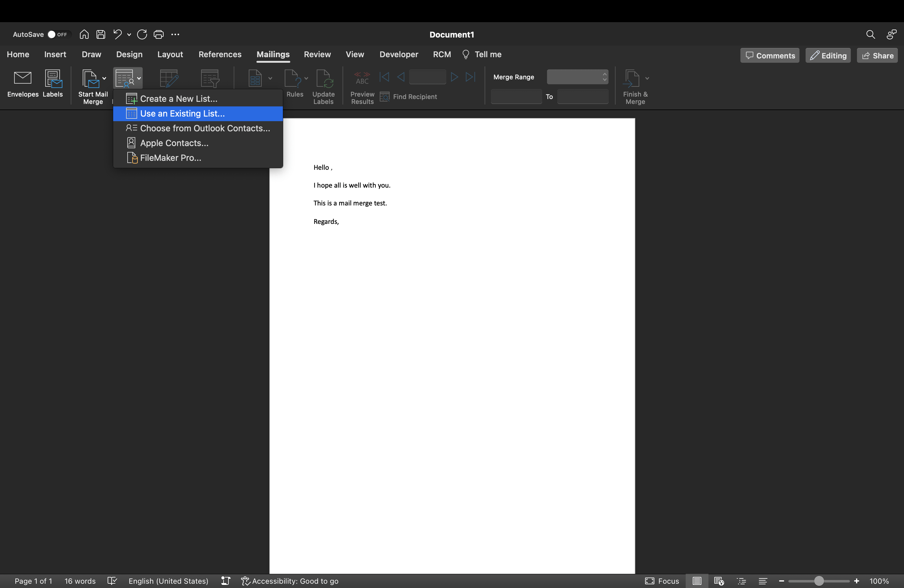Expand the Editing mode dropdown
Viewport: 904px width, 588px height.
pyautogui.click(x=828, y=55)
